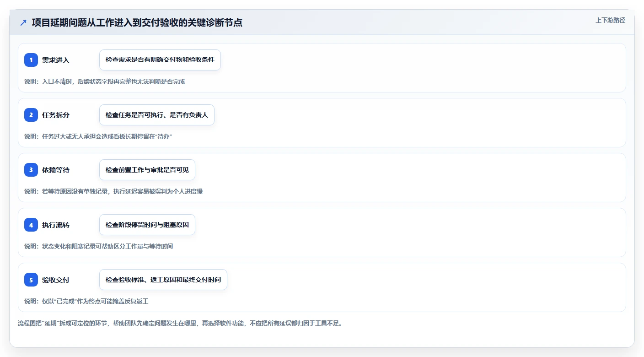Select the step 2 number badge

coord(31,115)
